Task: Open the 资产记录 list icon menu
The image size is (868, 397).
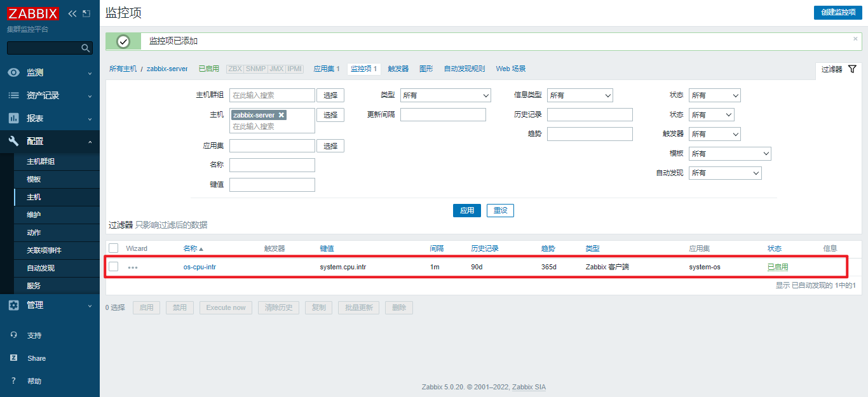Action: [x=13, y=95]
